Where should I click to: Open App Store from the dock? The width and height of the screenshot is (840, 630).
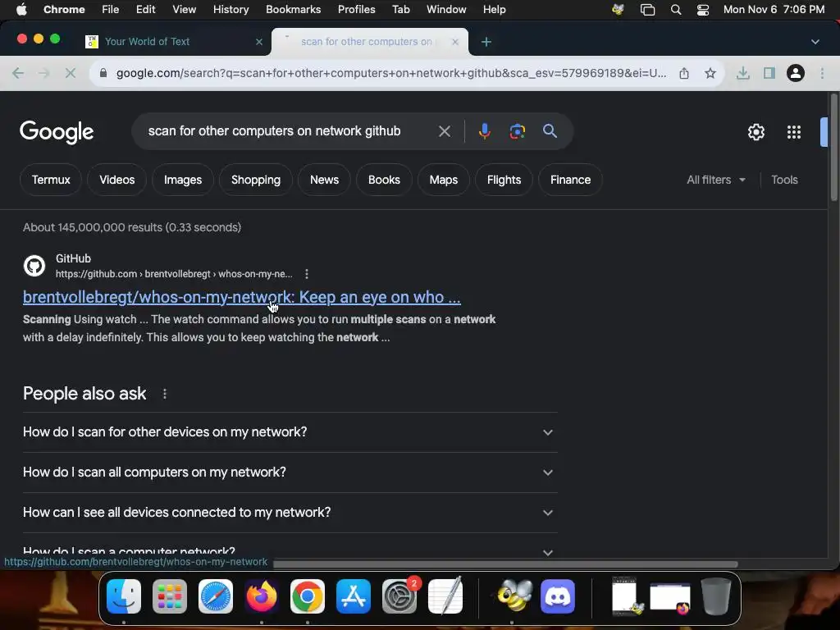click(353, 596)
